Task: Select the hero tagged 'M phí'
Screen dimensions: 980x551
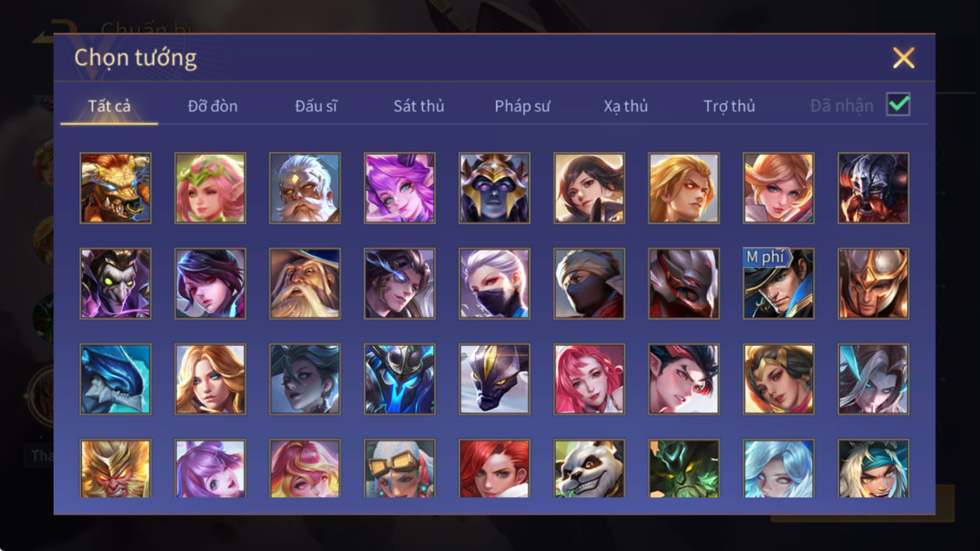Action: pos(778,283)
